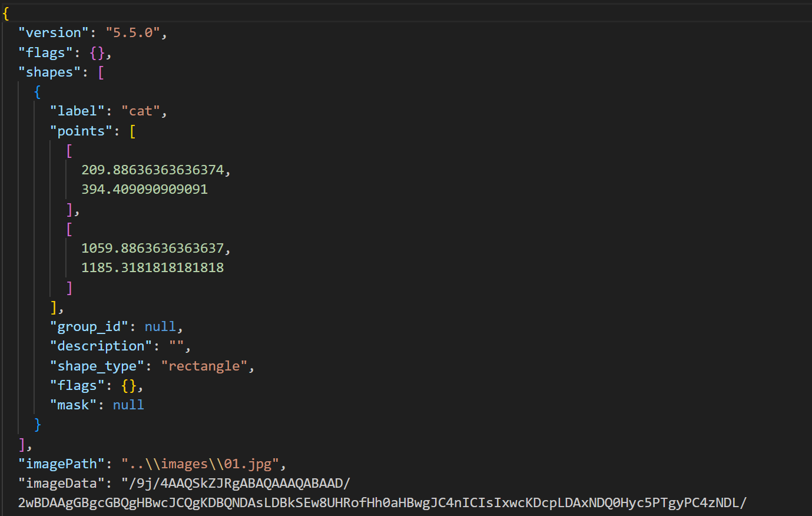Click the base64 string starting with /9j/4AAQSkZJRg
The width and height of the screenshot is (812, 516).
(236, 484)
